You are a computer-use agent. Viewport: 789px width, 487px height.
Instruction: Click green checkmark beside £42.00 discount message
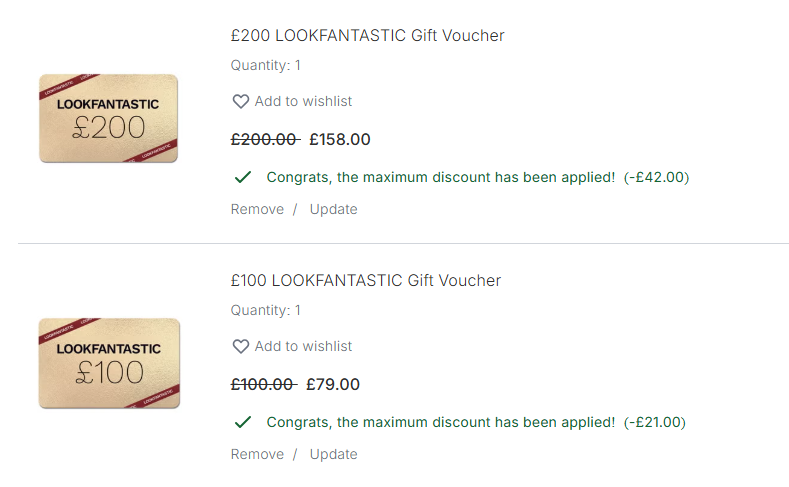(242, 177)
